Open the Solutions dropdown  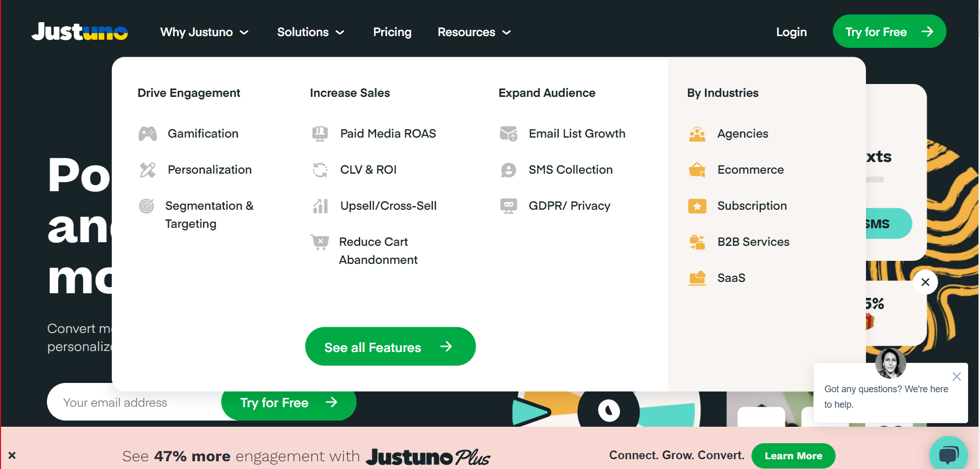[310, 32]
